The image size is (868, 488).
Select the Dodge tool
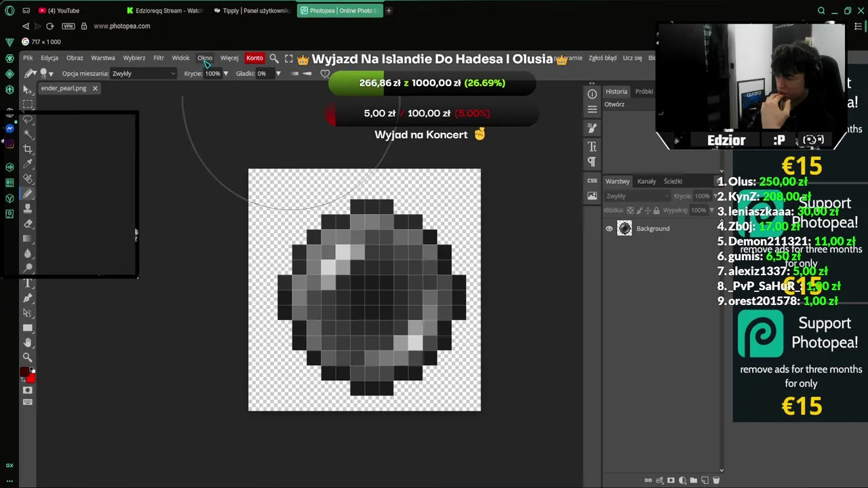(28, 268)
